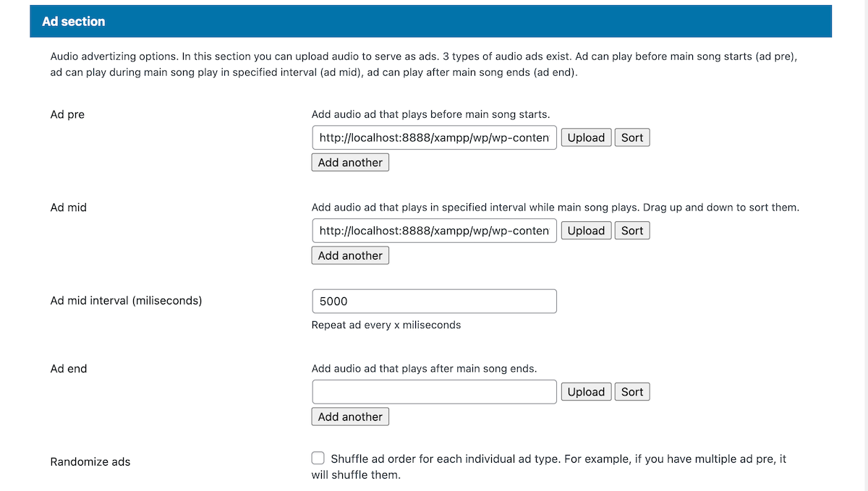Click Sort button for Ad end

(x=632, y=392)
